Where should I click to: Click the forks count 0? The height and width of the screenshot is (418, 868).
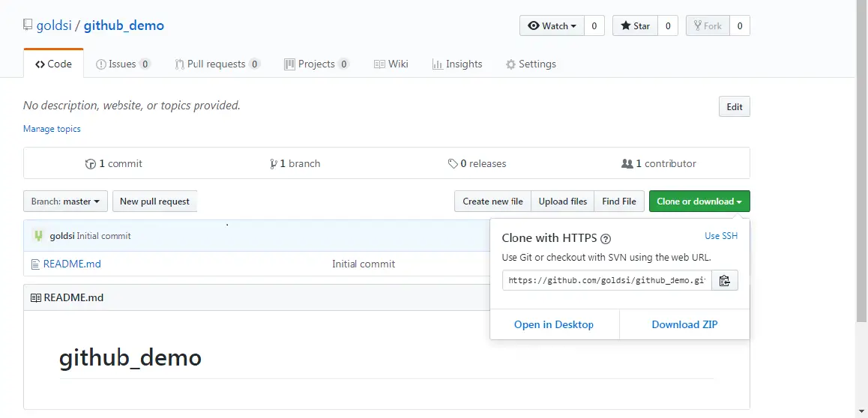[740, 26]
